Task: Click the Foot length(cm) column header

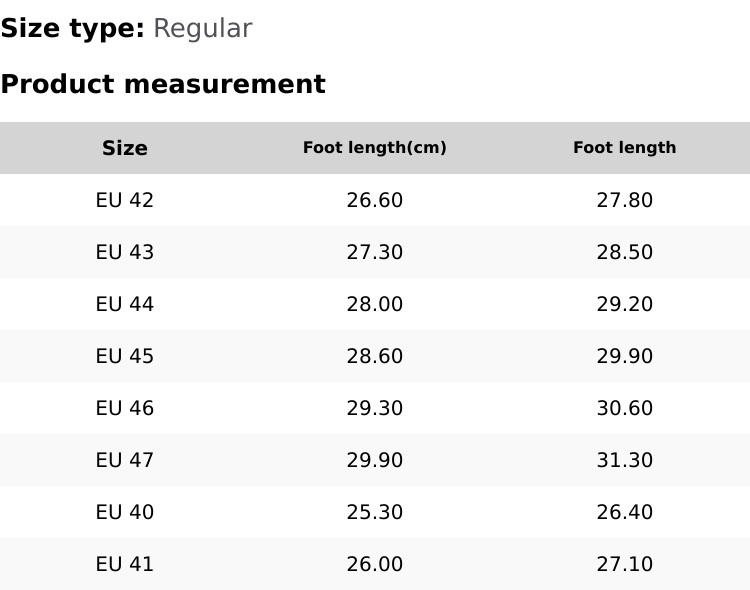Action: [x=375, y=148]
